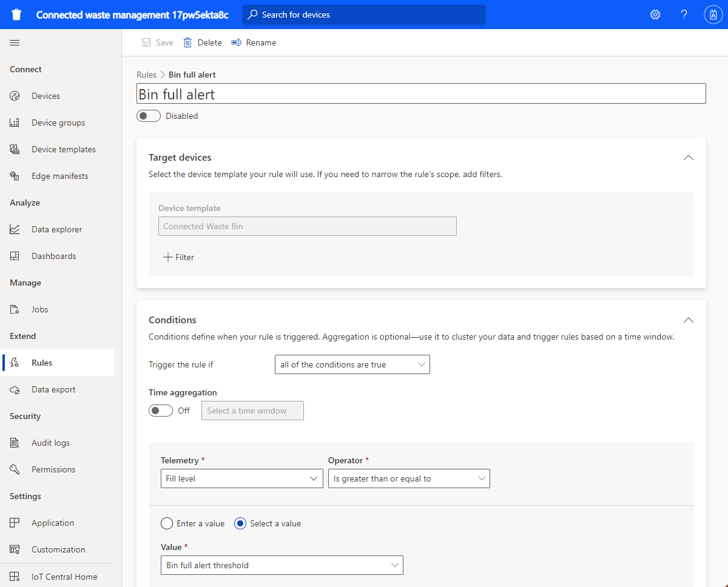728x587 pixels.
Task: Enable the rule using the Disabled toggle
Action: (x=149, y=116)
